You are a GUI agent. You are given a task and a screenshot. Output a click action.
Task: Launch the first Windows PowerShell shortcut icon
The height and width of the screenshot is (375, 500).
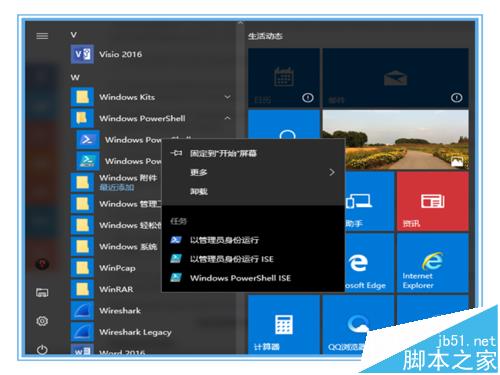click(88, 140)
